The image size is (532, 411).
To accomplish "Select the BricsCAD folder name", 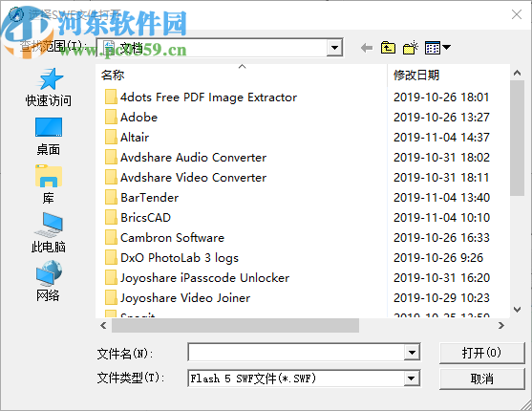I will click(145, 217).
